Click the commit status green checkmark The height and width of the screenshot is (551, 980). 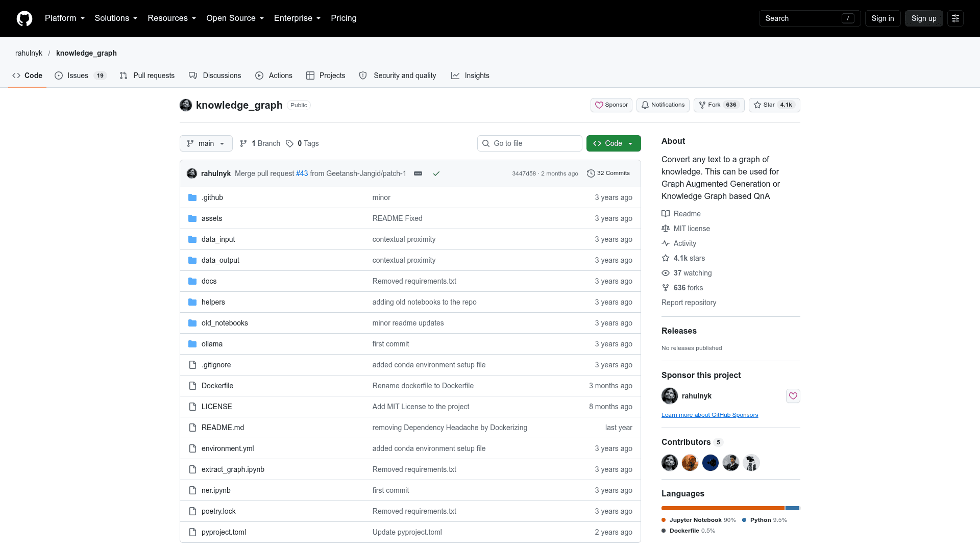point(436,173)
